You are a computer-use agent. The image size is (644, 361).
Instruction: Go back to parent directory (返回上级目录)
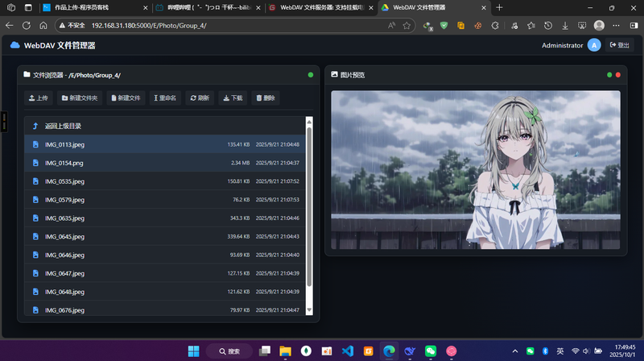tap(165, 126)
